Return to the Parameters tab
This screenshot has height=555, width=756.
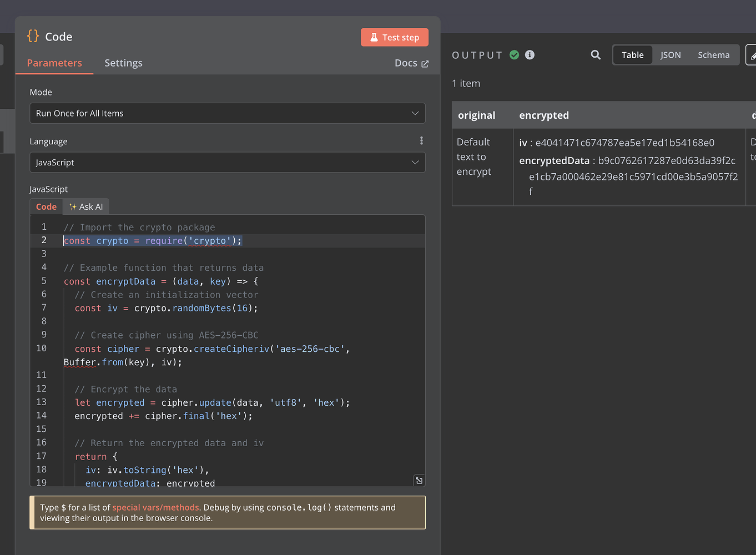coord(54,63)
